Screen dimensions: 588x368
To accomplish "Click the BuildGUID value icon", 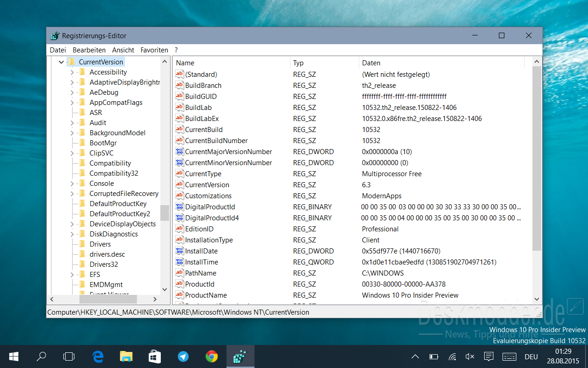I will [180, 96].
